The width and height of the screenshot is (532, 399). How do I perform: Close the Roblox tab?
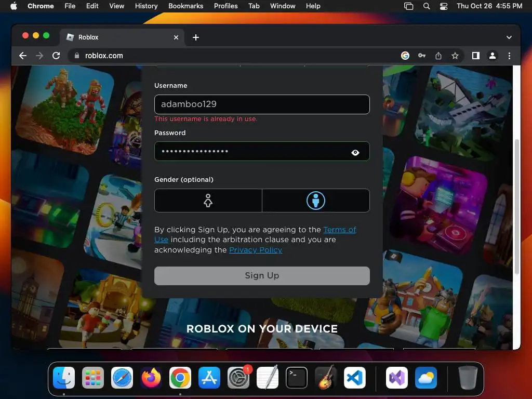point(176,37)
